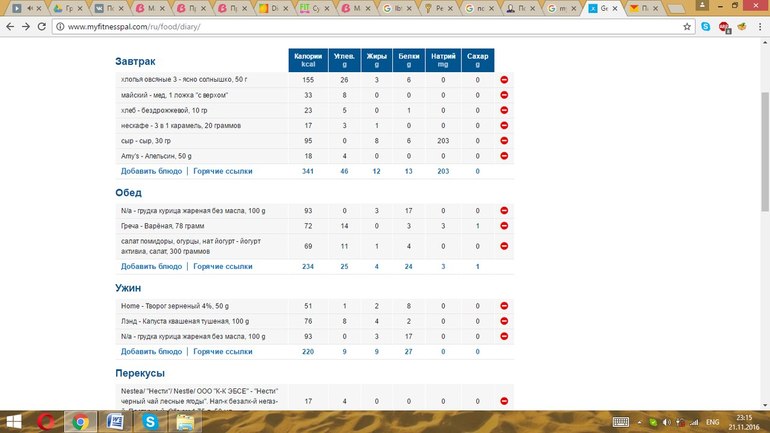Remove the салат помидоры entry
The image size is (770, 433).
click(504, 246)
